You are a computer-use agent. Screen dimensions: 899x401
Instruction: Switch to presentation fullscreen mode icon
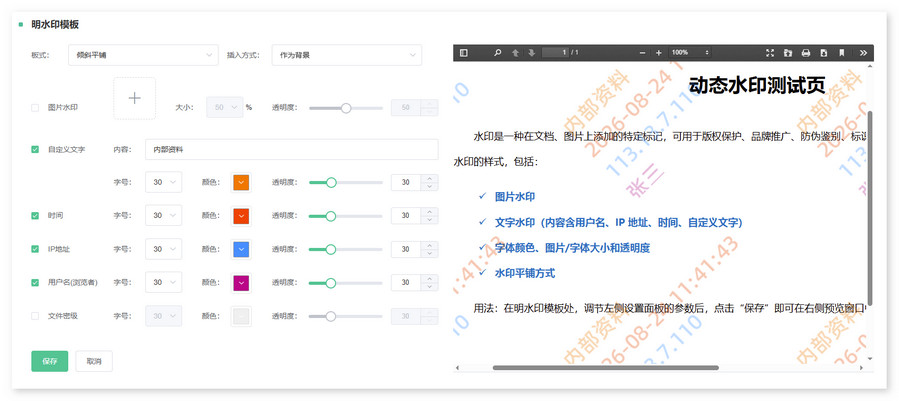pyautogui.click(x=771, y=53)
